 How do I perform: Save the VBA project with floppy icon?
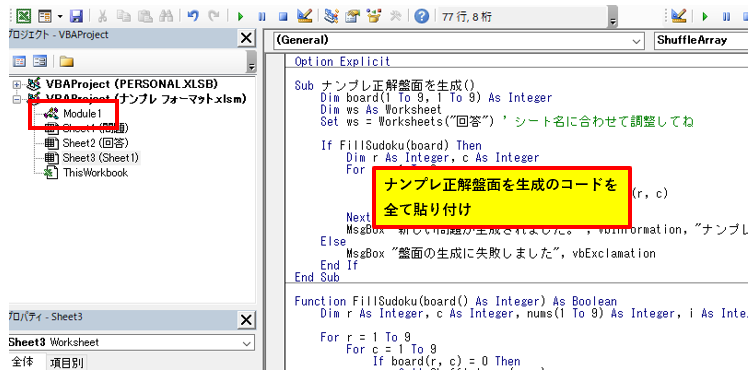76,16
